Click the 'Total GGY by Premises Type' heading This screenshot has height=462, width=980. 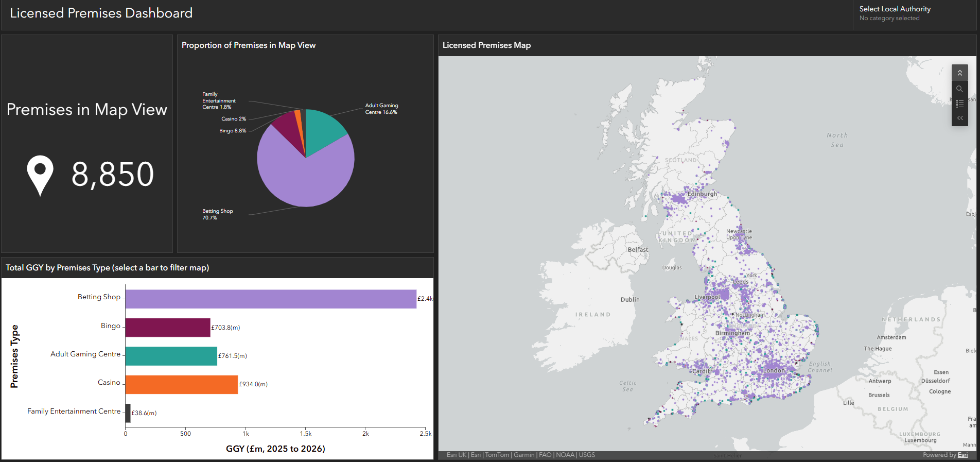[107, 268]
